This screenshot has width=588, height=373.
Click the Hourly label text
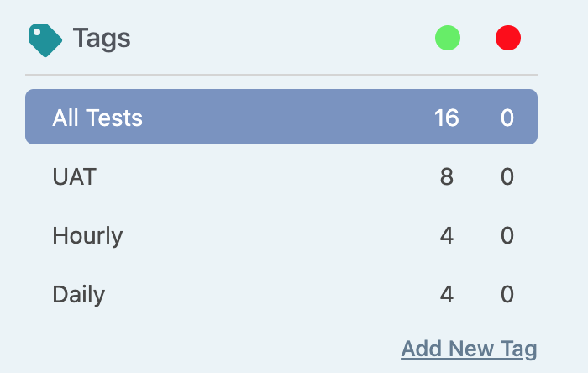point(87,236)
